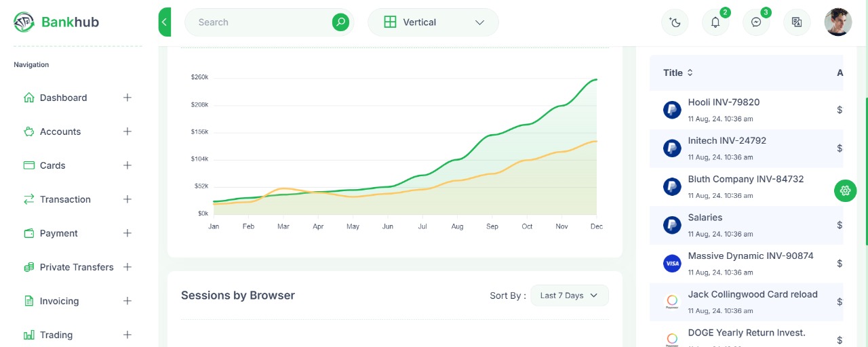Click the Visa icon beside Massive Dynamic
The image size is (868, 347).
coord(672,264)
